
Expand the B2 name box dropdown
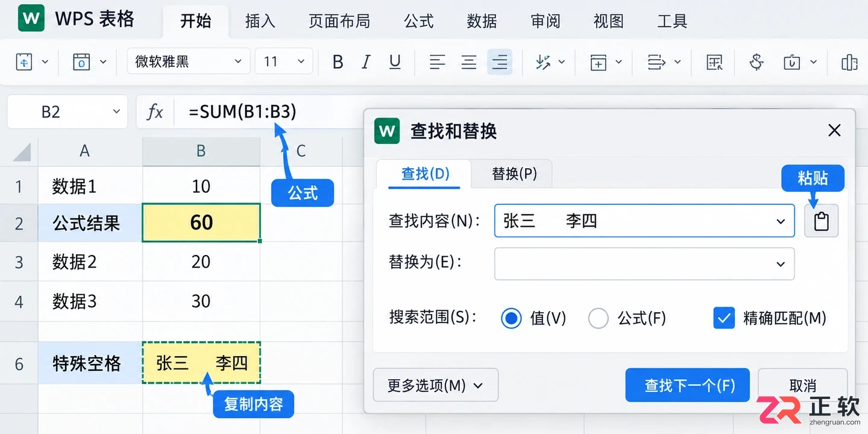coord(116,112)
